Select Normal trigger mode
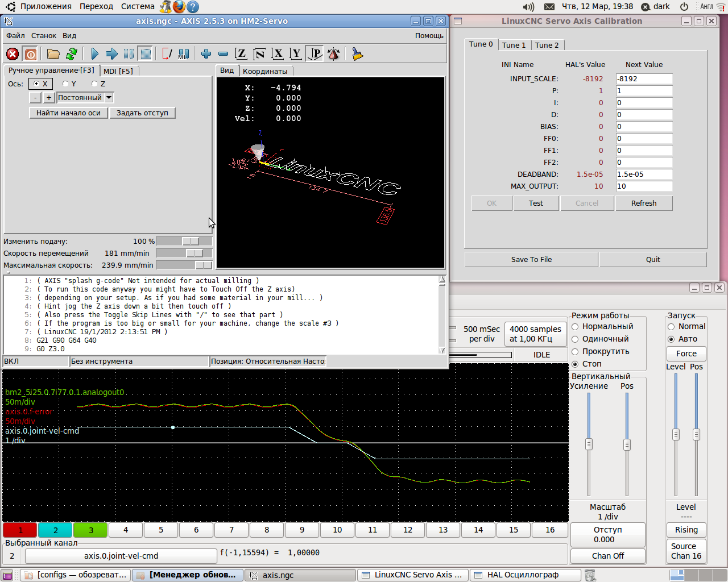Viewport: 728px width, 582px height. 672,327
